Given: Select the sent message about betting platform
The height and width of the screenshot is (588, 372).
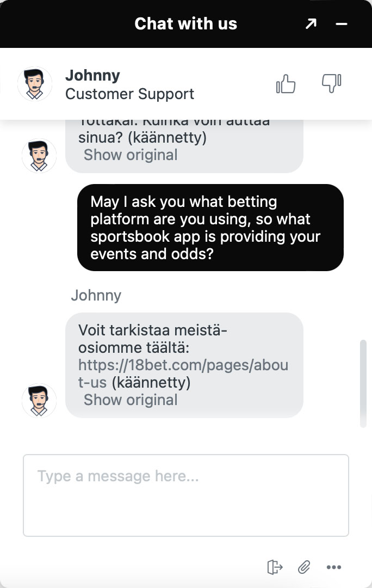Looking at the screenshot, I should [210, 228].
